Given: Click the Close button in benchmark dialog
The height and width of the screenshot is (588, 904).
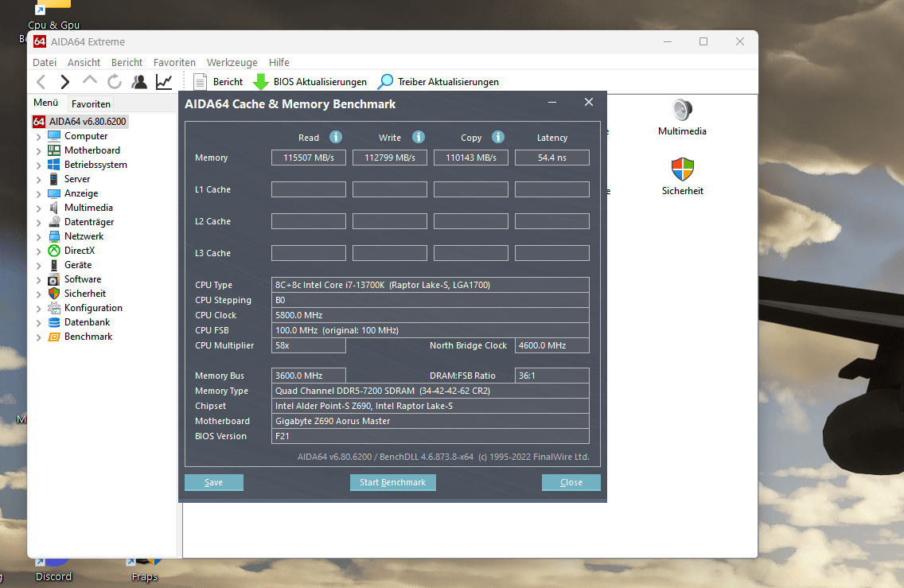Looking at the screenshot, I should click(571, 482).
